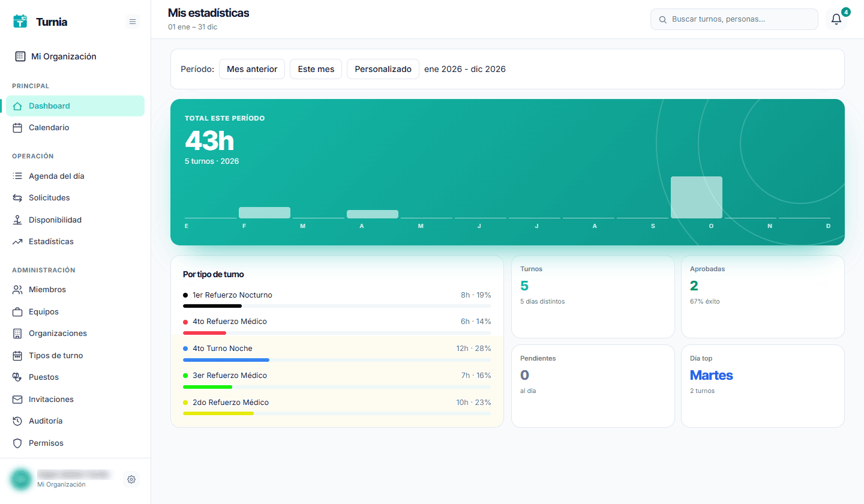This screenshot has width=864, height=504.
Task: Collapse sidebar with hamburger menu icon
Action: click(133, 22)
